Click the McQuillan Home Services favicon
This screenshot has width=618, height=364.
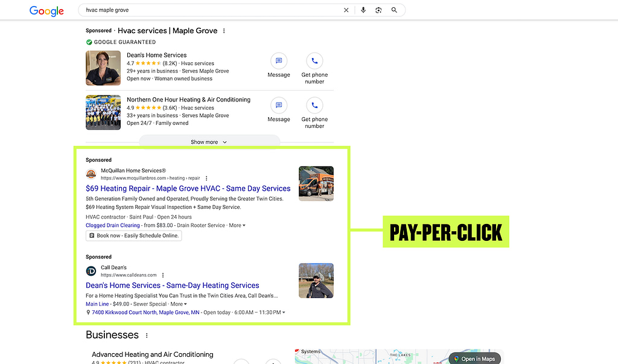pos(91,173)
